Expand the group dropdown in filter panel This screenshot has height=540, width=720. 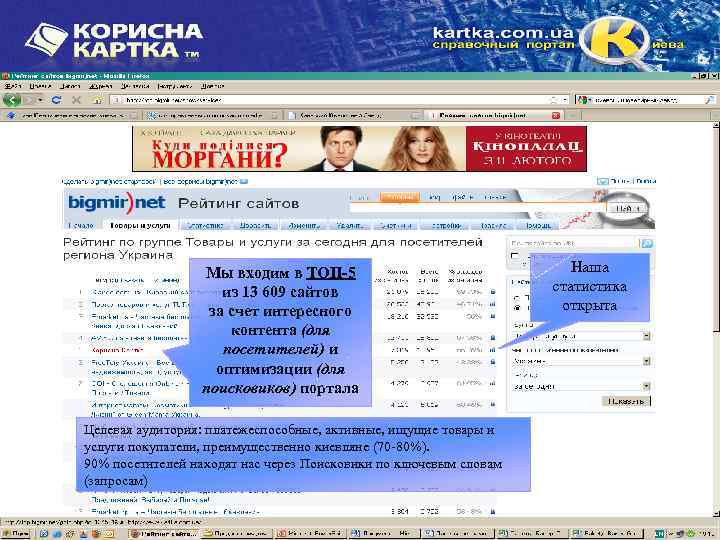(x=647, y=336)
